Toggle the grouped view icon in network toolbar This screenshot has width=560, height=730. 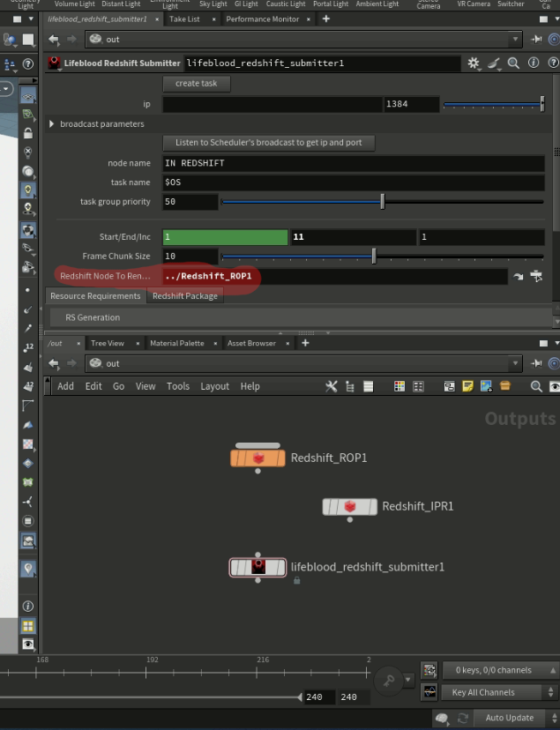tap(418, 386)
